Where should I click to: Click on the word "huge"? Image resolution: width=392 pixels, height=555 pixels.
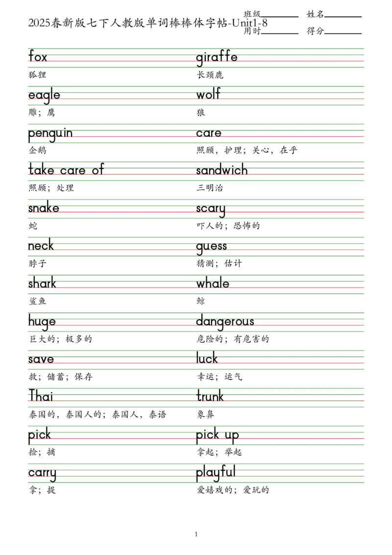point(42,322)
